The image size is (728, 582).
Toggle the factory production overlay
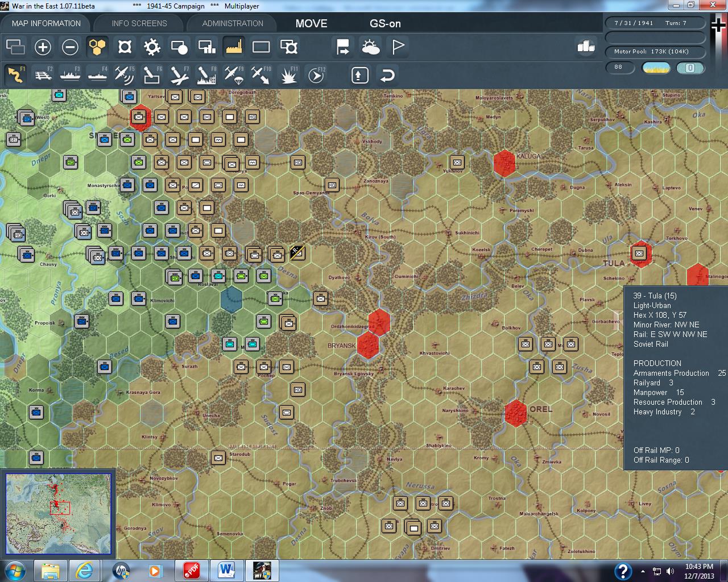click(x=234, y=47)
